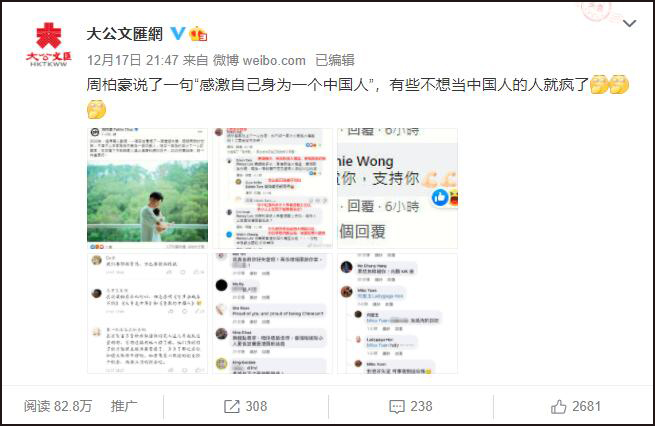
Task: Click the 12月17日 21:47 timestamp
Action: pos(133,60)
